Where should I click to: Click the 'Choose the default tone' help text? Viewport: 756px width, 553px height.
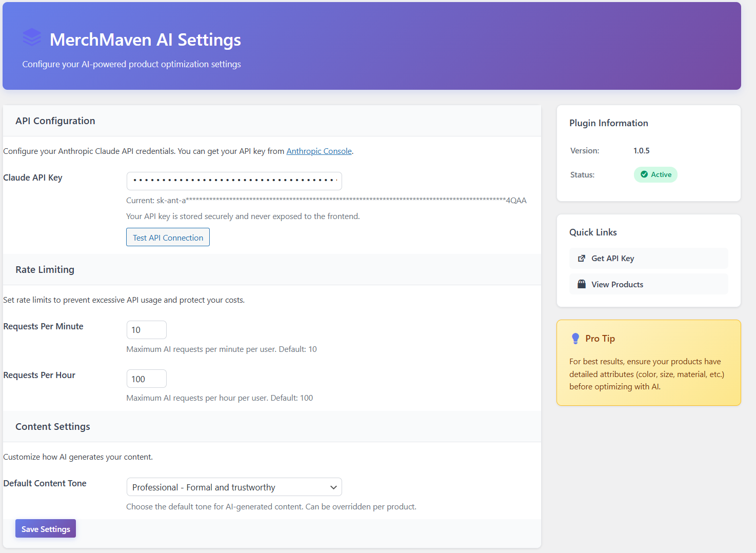click(271, 506)
